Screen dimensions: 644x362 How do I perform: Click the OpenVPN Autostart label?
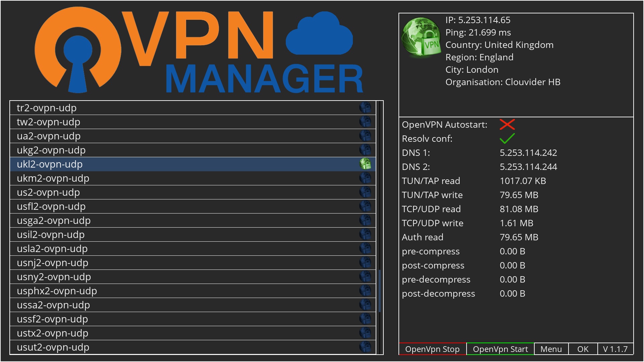pos(444,125)
